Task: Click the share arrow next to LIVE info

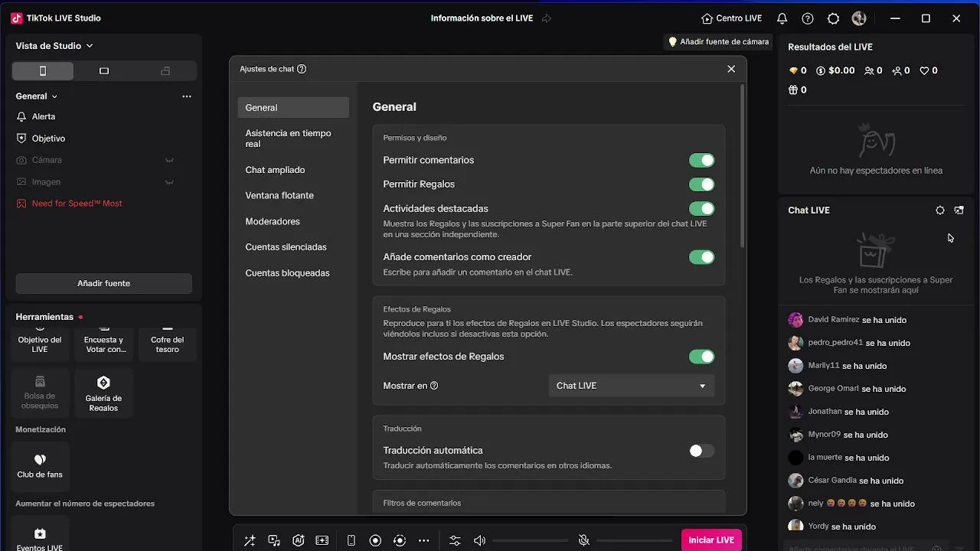Action: pos(546,18)
